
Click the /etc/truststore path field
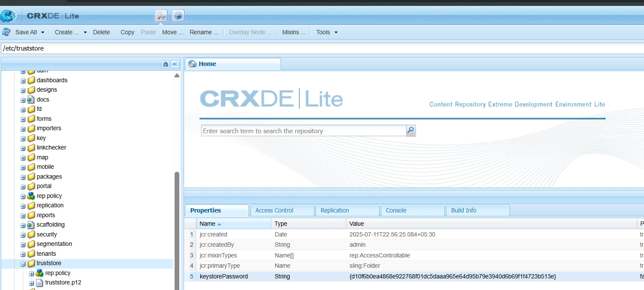pyautogui.click(x=322, y=48)
